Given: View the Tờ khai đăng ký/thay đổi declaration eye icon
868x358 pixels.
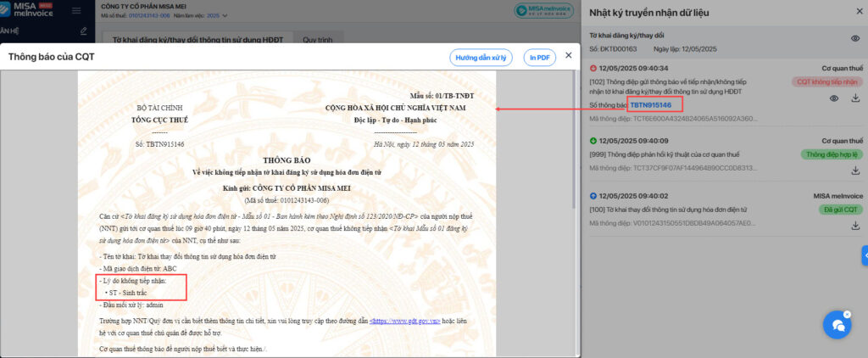Looking at the screenshot, I should (x=855, y=38).
